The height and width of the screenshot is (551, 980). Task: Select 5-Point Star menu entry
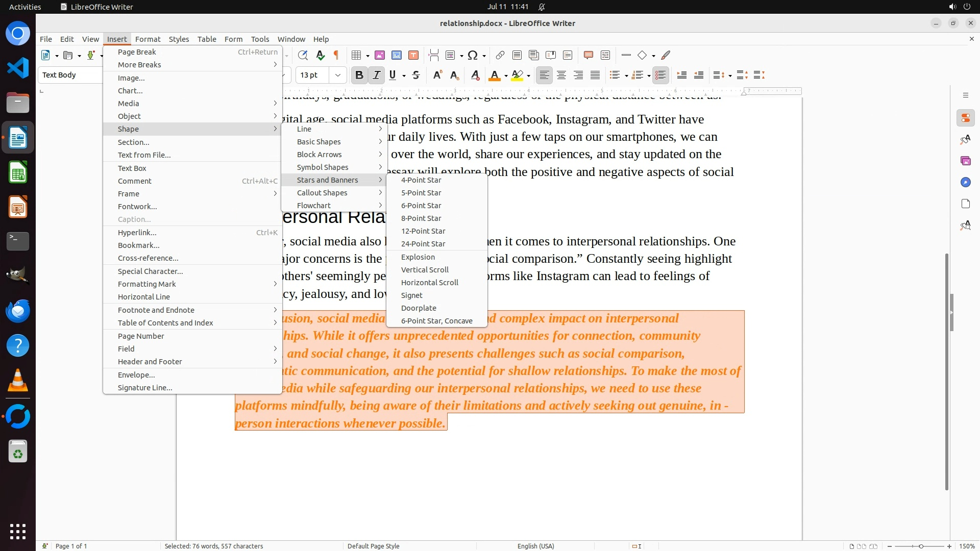421,193
